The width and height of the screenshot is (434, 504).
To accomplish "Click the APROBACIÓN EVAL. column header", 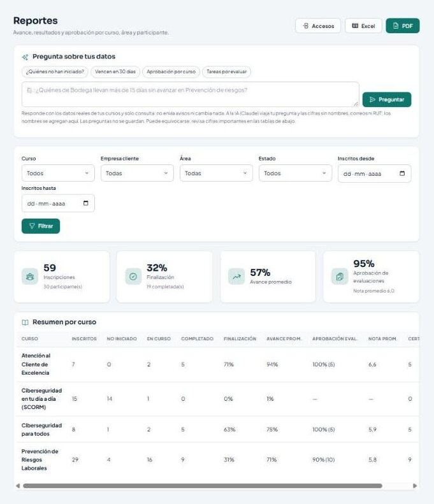I will (335, 339).
